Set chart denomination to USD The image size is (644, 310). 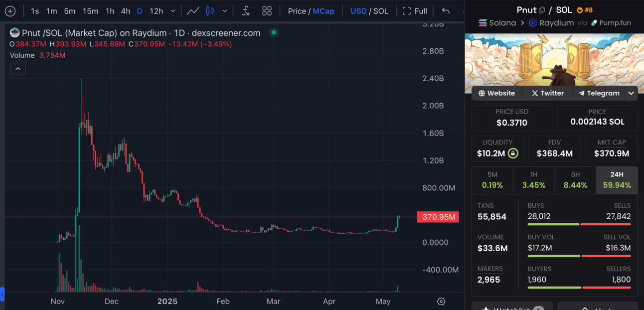point(358,11)
